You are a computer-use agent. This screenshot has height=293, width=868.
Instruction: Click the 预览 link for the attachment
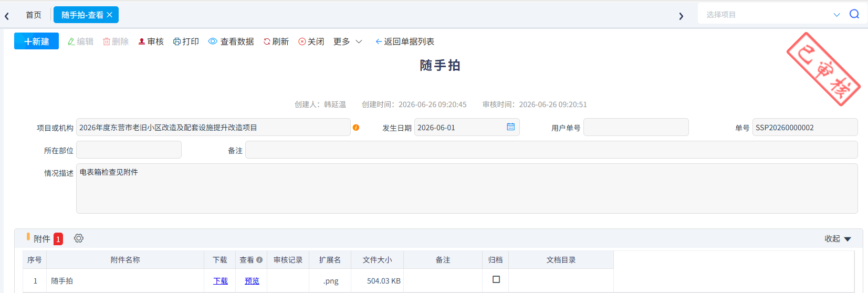252,281
